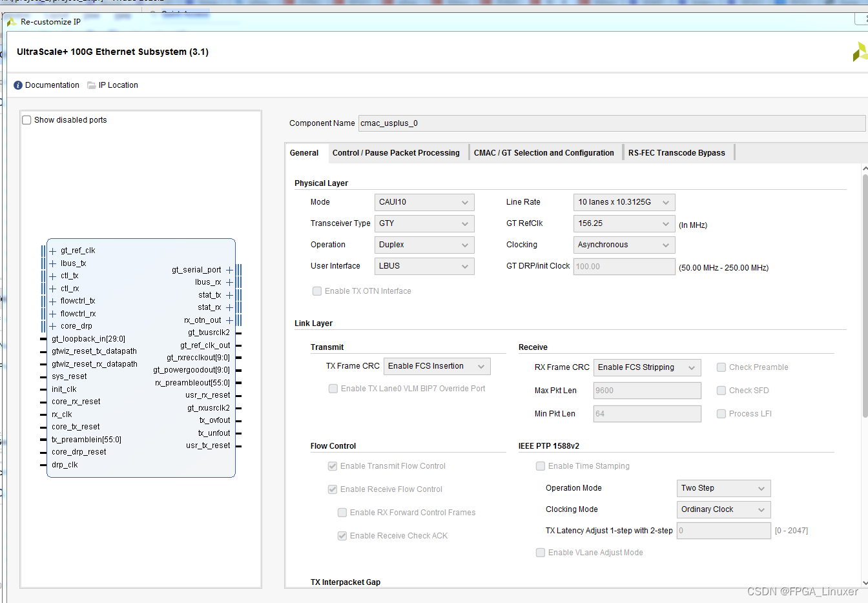Open the IP Location link
Image resolution: width=868 pixels, height=603 pixels.
118,85
